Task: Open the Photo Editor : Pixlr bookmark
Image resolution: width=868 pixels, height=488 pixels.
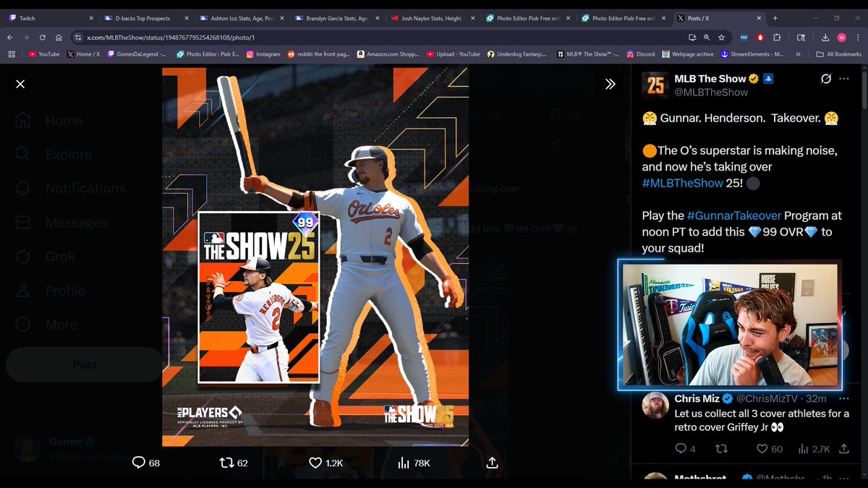Action: tap(207, 53)
